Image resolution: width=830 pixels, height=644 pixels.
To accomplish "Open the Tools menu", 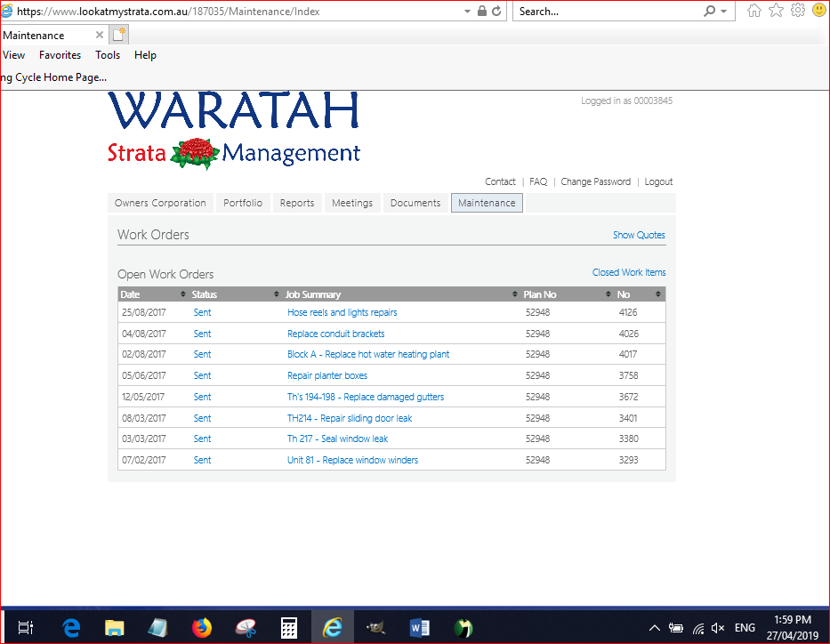I will pos(108,55).
